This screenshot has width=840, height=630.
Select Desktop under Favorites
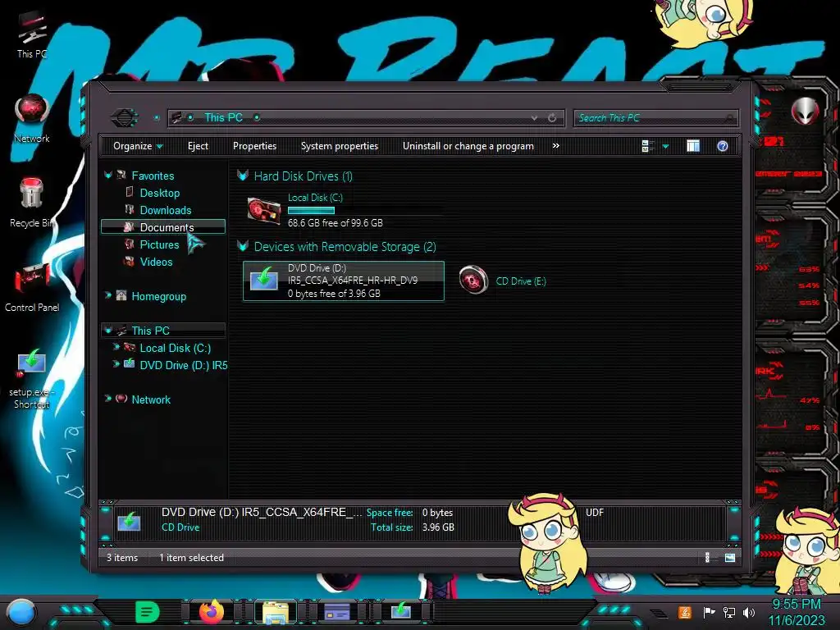click(159, 193)
